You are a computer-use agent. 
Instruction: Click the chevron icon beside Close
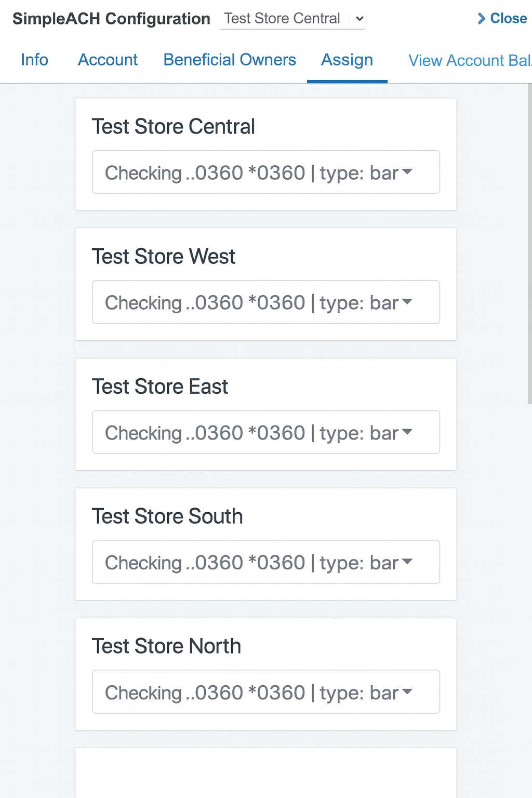481,18
